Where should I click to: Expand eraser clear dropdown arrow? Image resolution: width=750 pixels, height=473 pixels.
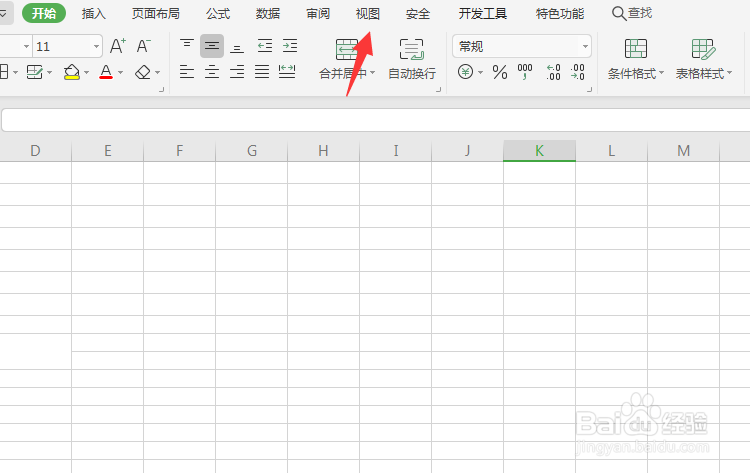[157, 73]
